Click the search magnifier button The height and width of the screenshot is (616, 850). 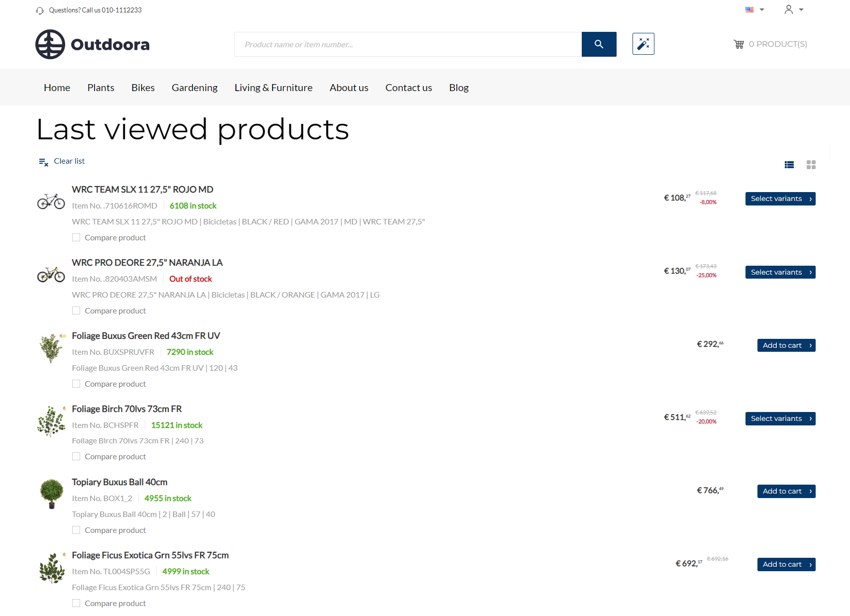coord(599,44)
